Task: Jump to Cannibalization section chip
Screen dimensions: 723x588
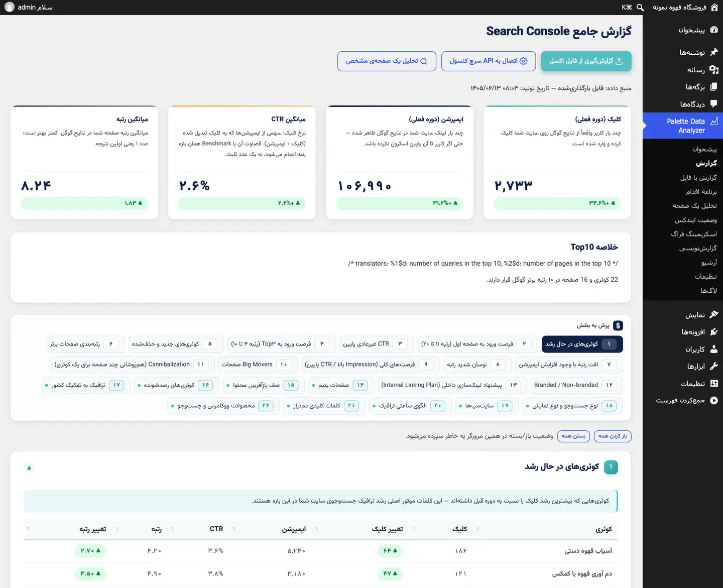Action: pyautogui.click(x=133, y=365)
